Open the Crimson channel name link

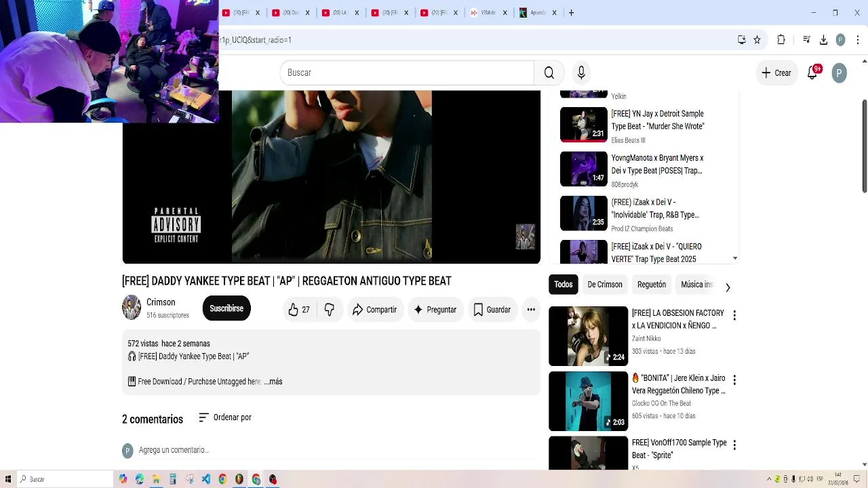point(161,302)
